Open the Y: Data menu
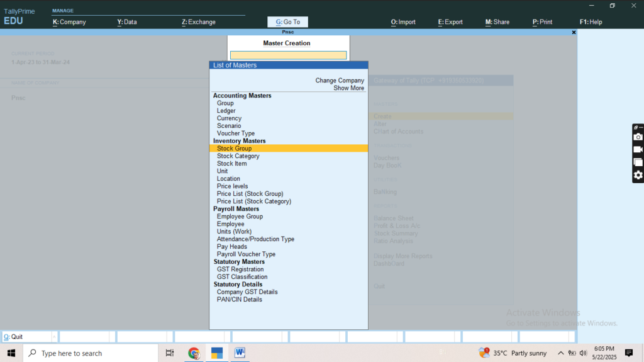This screenshot has width=644, height=362. tap(127, 22)
